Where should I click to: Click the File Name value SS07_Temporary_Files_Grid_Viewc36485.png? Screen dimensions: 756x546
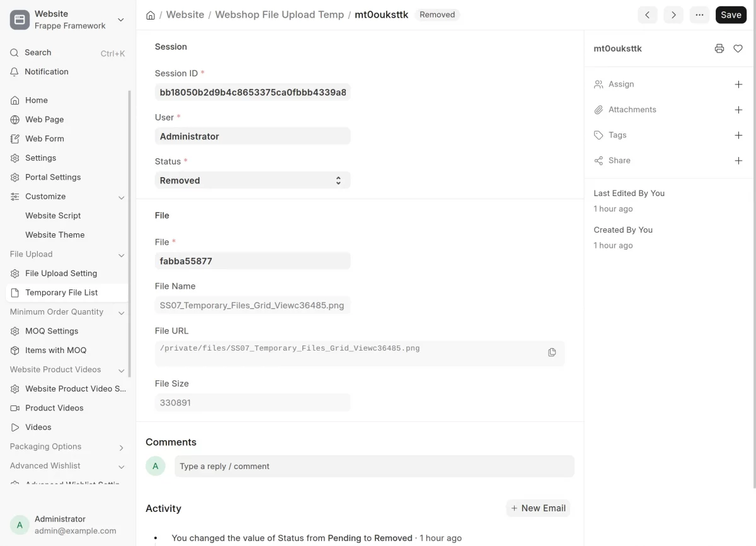click(x=253, y=305)
